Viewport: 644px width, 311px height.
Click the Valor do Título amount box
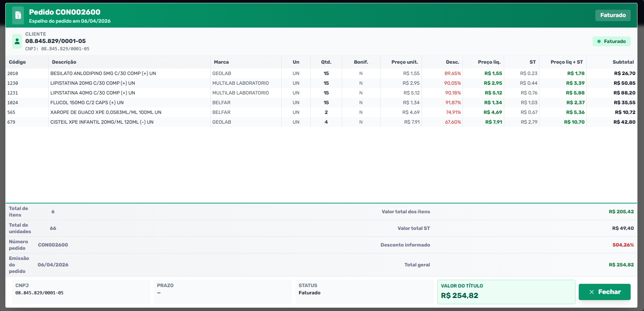(506, 292)
